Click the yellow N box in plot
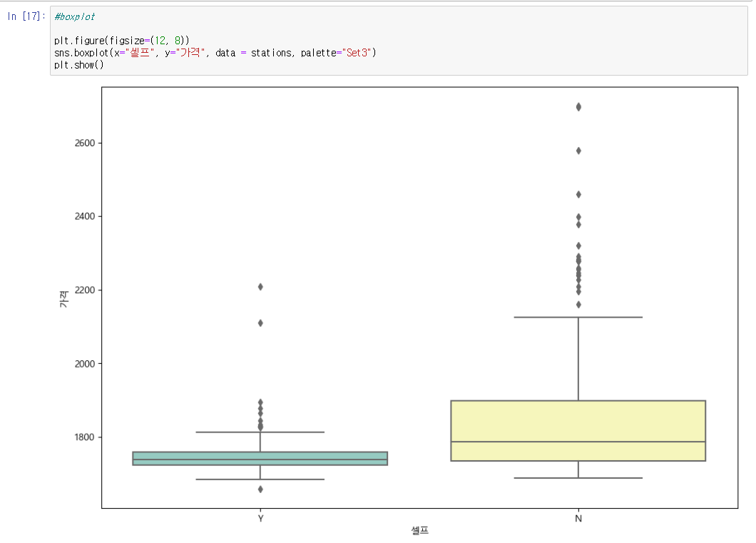 pos(578,431)
